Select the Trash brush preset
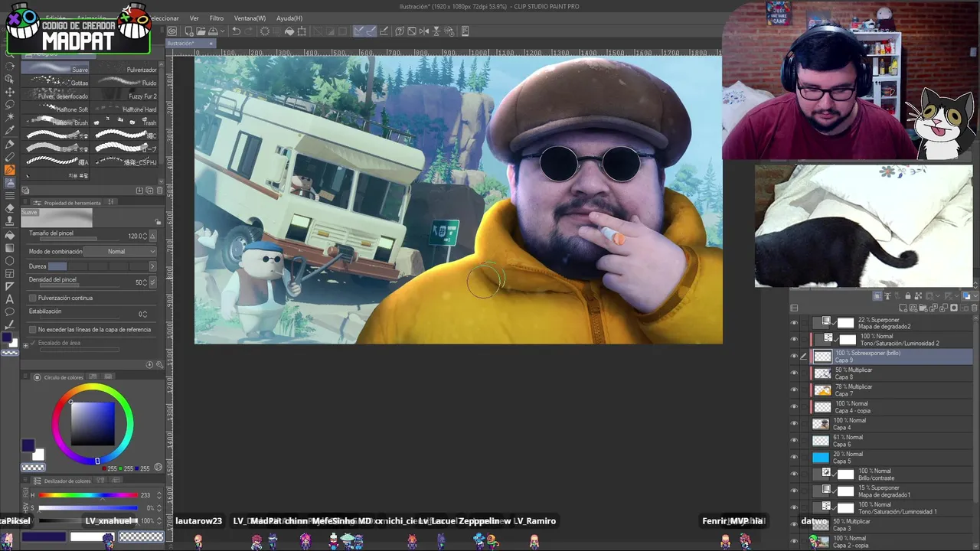Screen dimensions: 980x551 (125, 122)
